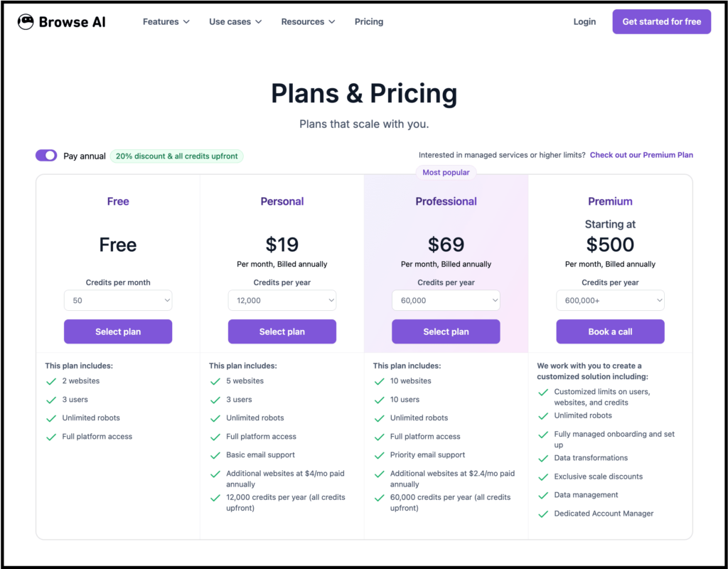Click the Browse AI robot logo icon

[24, 21]
